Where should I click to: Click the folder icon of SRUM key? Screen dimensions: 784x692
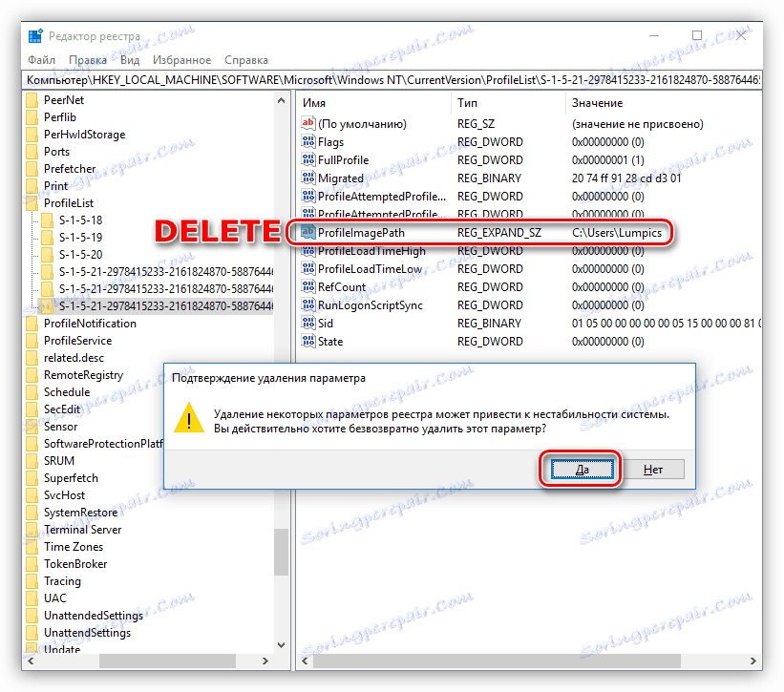[x=32, y=461]
